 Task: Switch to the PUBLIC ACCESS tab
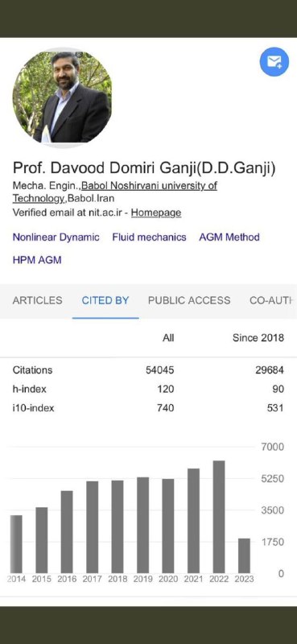[189, 300]
